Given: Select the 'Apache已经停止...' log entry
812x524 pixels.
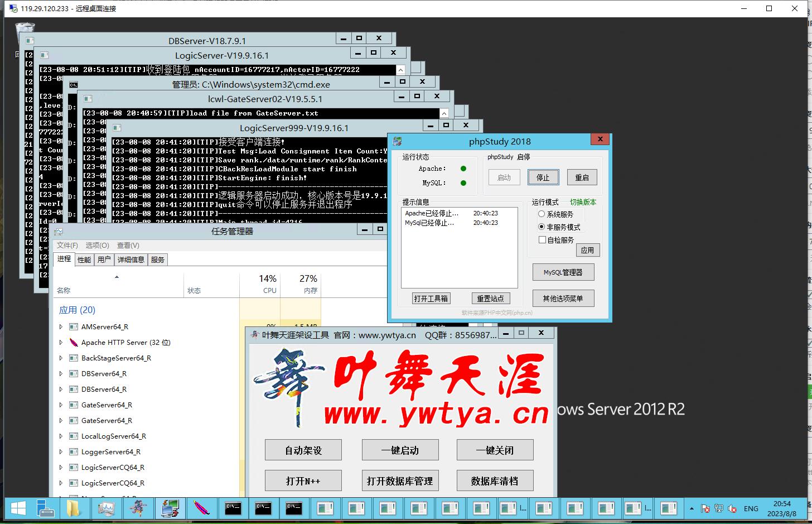Looking at the screenshot, I should point(452,213).
